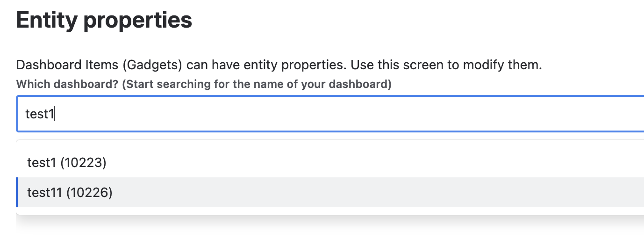
Task: Select the test1 (10223) dashboard option
Action: 67,163
